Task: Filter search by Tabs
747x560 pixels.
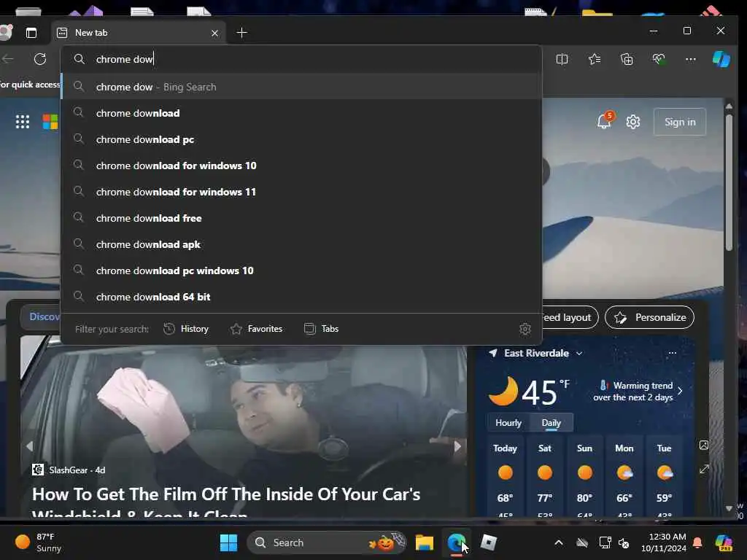Action: [x=322, y=329]
